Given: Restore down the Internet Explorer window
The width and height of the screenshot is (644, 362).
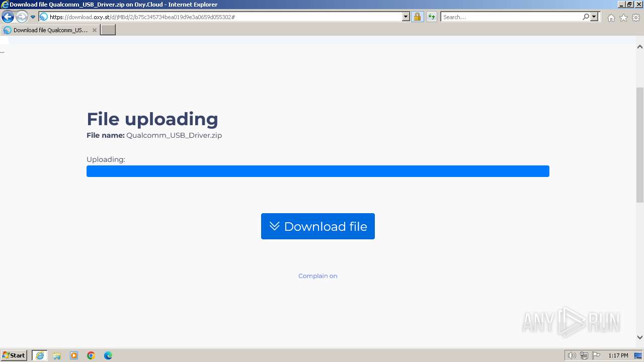Looking at the screenshot, I should [x=629, y=5].
